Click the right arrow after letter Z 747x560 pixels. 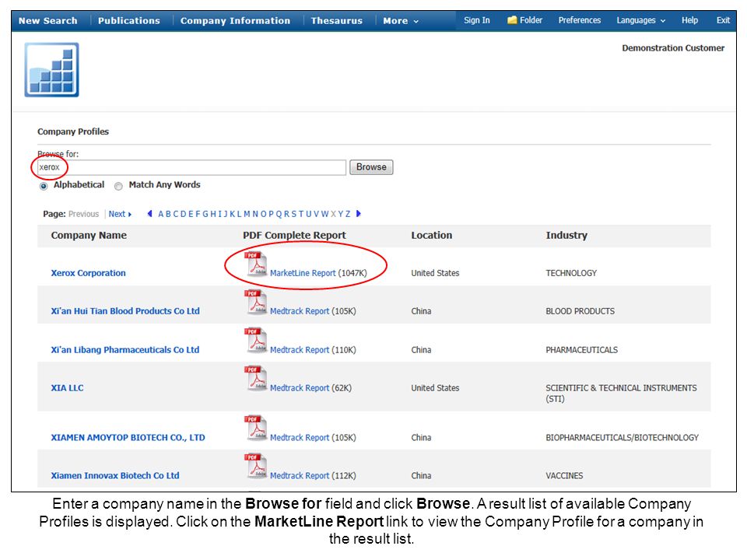[359, 213]
